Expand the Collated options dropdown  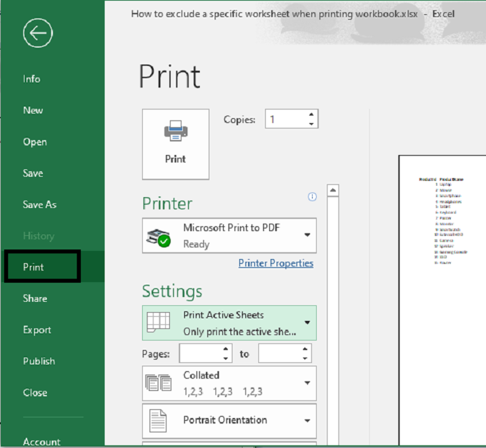point(307,383)
